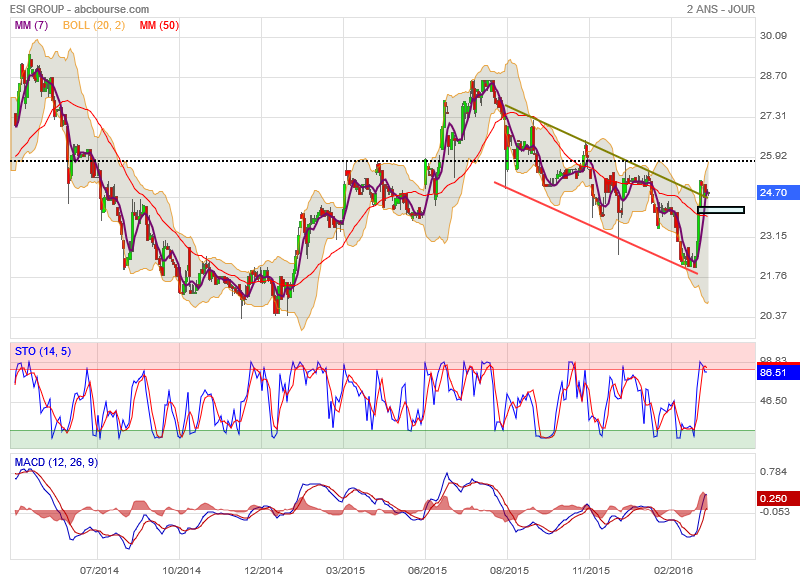Image resolution: width=800 pixels, height=580 pixels.
Task: Click the 02/2016 date axis label
Action: coord(673,570)
